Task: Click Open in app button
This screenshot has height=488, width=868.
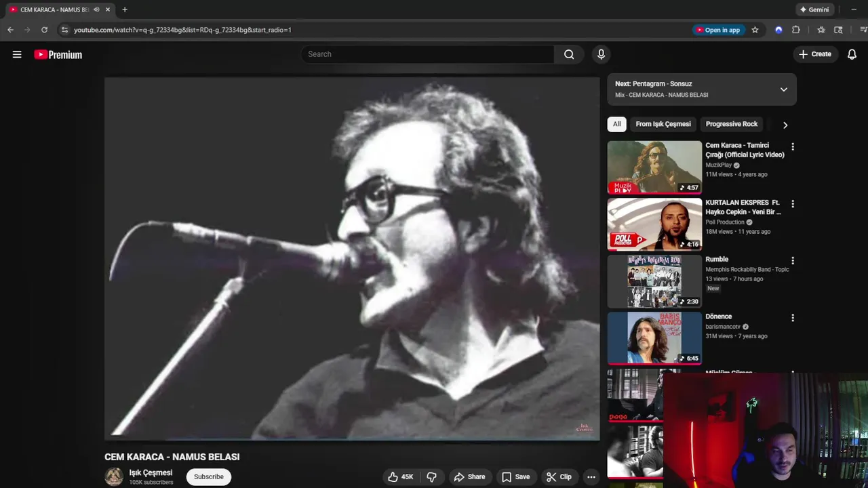Action: point(719,30)
